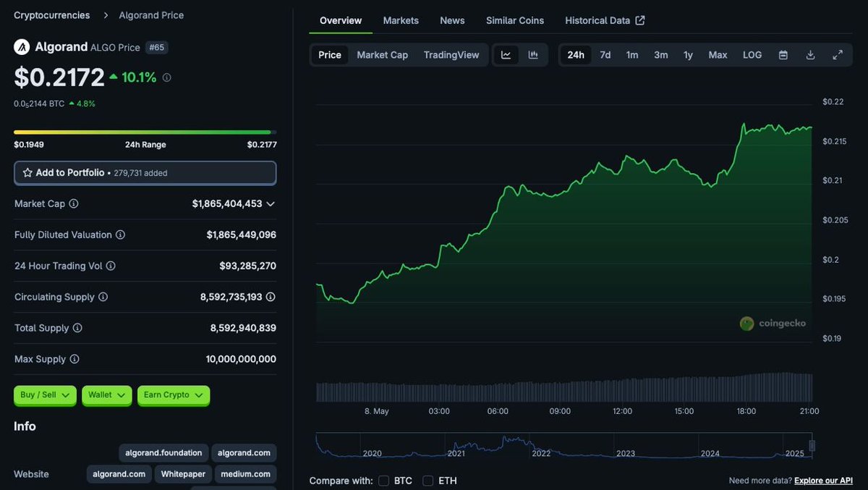Click the 8,592,940,839 total supply value
The height and width of the screenshot is (490, 868).
(243, 329)
